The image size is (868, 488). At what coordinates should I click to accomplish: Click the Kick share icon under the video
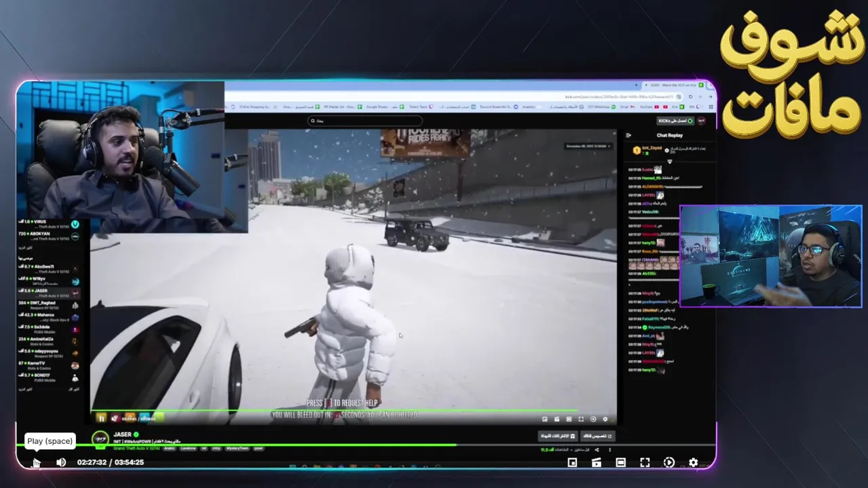[597, 449]
